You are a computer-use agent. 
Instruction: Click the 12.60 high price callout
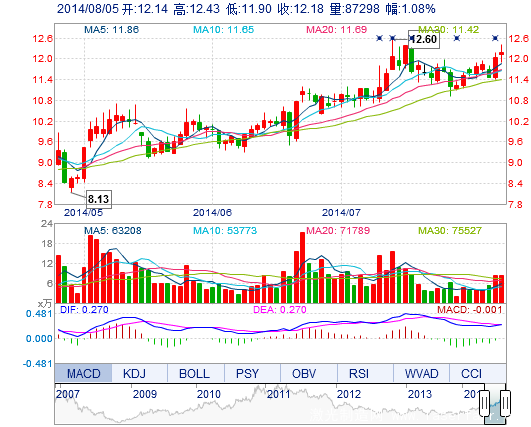pyautogui.click(x=424, y=40)
